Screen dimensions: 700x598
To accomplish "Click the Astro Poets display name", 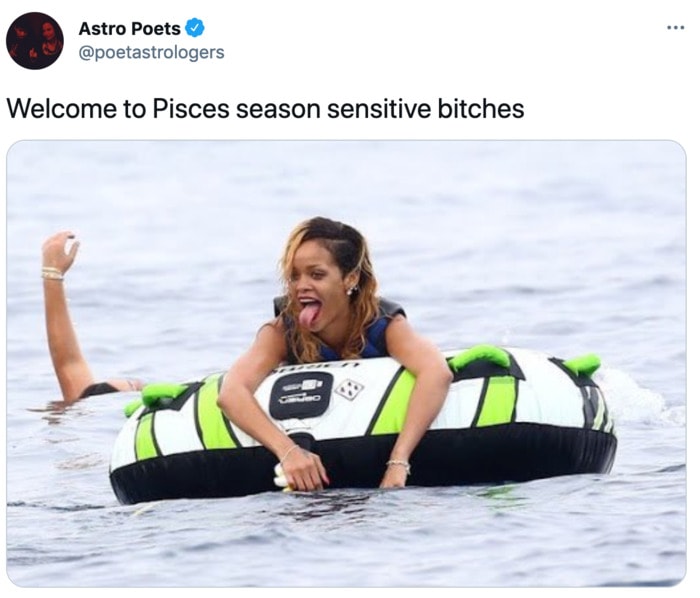I will click(x=129, y=29).
